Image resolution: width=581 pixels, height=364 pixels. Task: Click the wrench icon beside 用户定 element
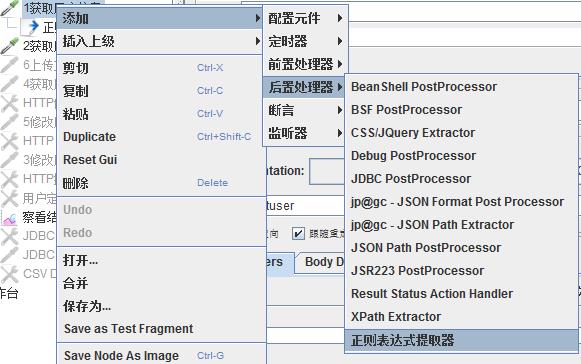(x=9, y=198)
